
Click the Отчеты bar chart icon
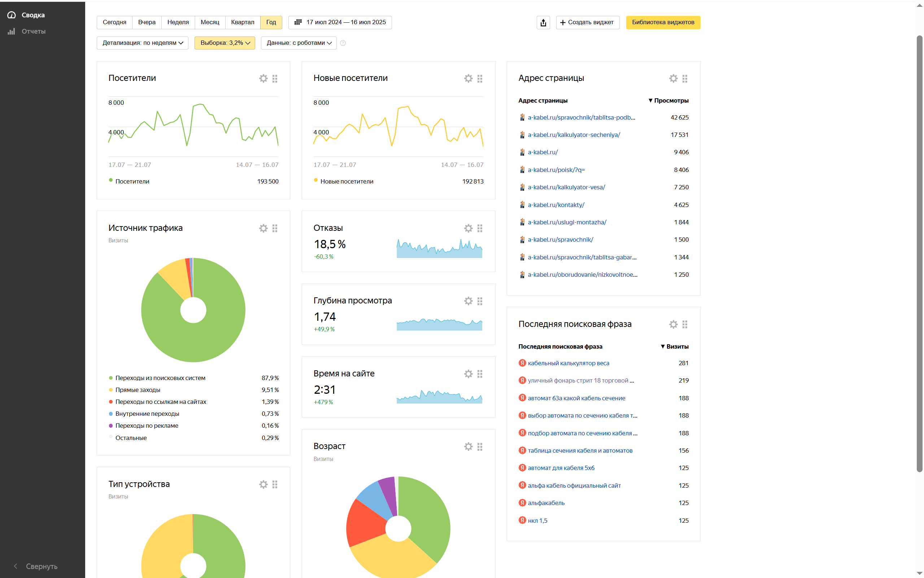pyautogui.click(x=12, y=31)
